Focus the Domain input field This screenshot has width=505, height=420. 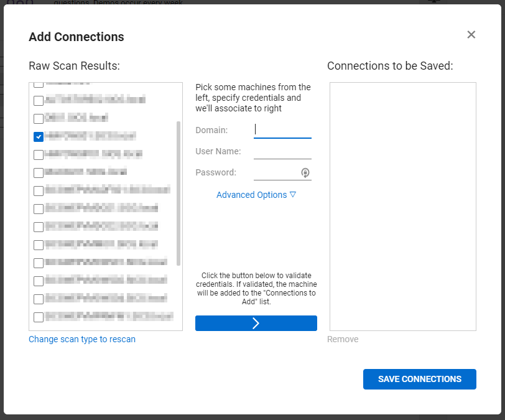point(282,130)
